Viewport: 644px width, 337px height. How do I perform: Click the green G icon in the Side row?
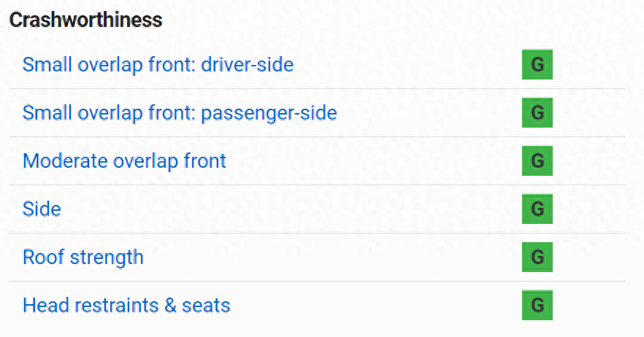(x=537, y=209)
